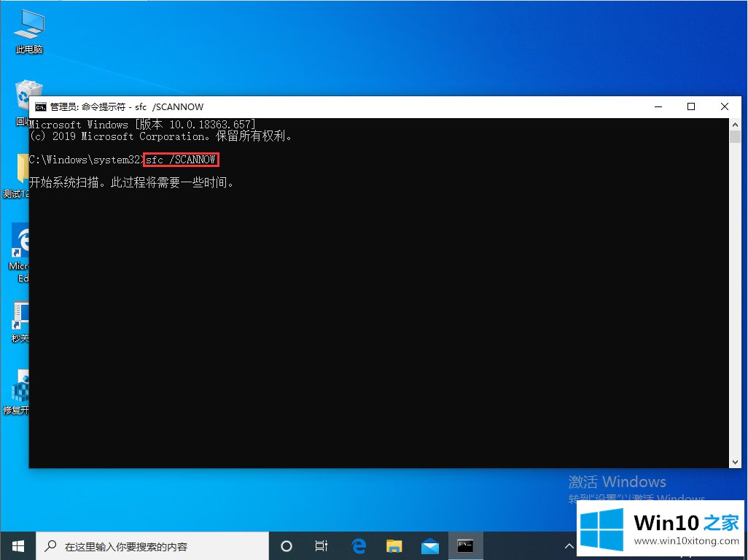The width and height of the screenshot is (748, 560).
Task: Select the 测试12 folder on desktop
Action: [x=17, y=176]
